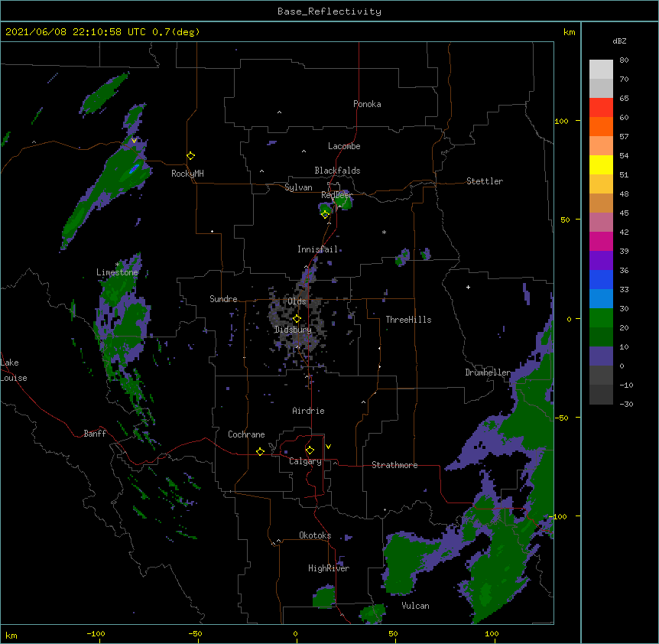Click the Okotoks city label
Viewport: 659px width, 644px height.
tap(315, 535)
